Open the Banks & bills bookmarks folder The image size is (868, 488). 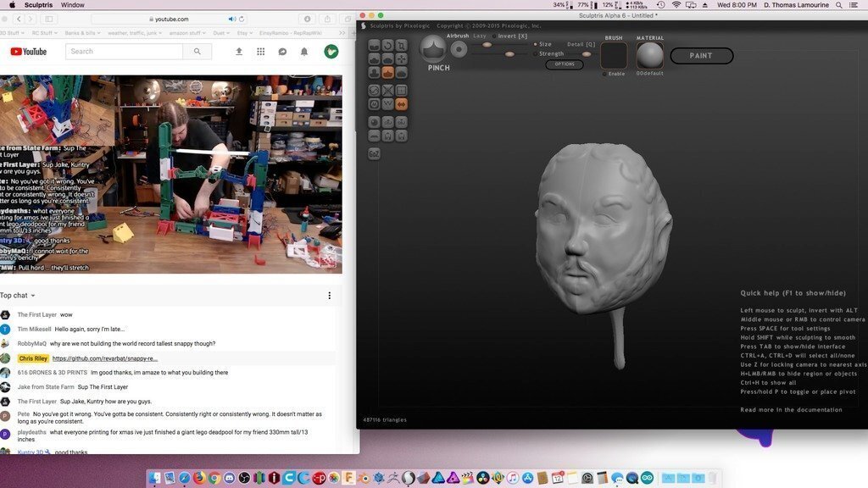click(82, 33)
